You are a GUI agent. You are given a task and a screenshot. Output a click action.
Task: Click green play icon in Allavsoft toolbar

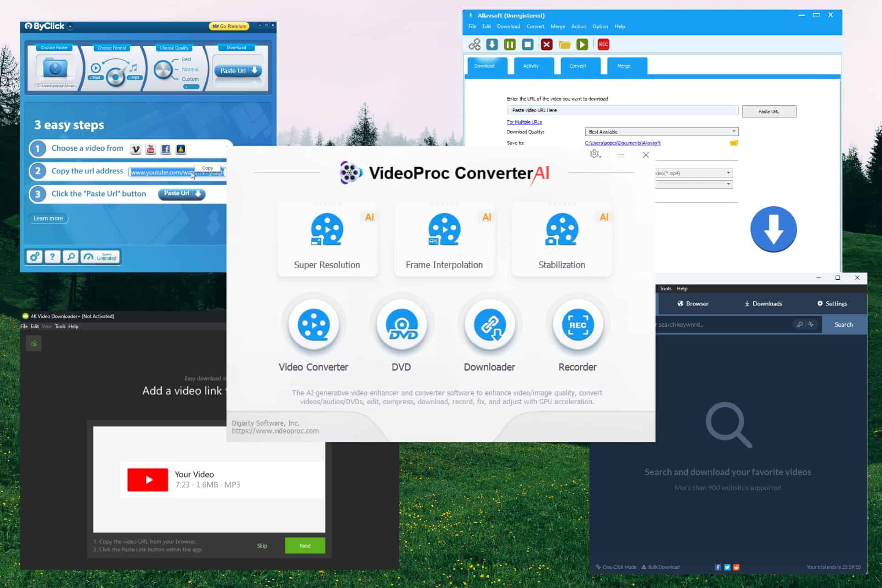[x=582, y=45]
